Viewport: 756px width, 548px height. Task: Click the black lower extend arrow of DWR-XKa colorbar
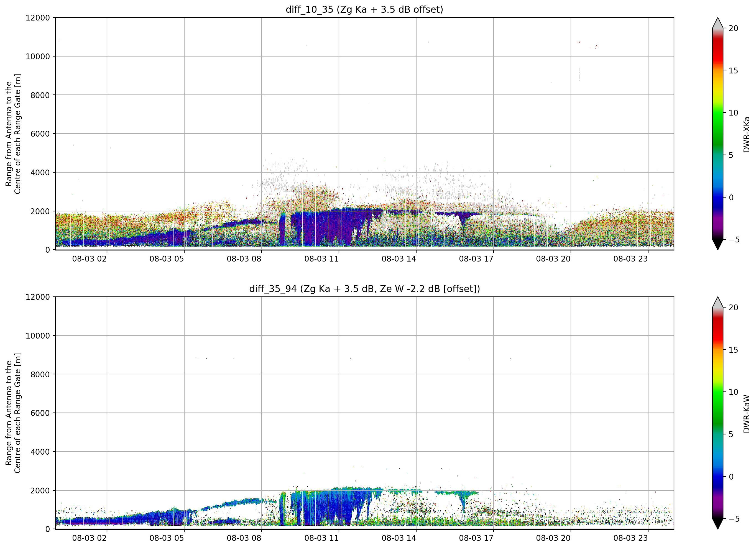coord(718,243)
